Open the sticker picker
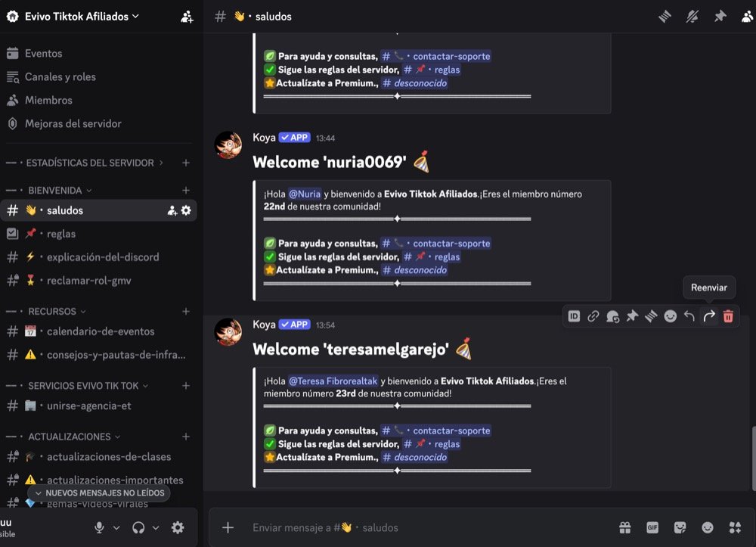756x547 pixels. pyautogui.click(x=680, y=527)
